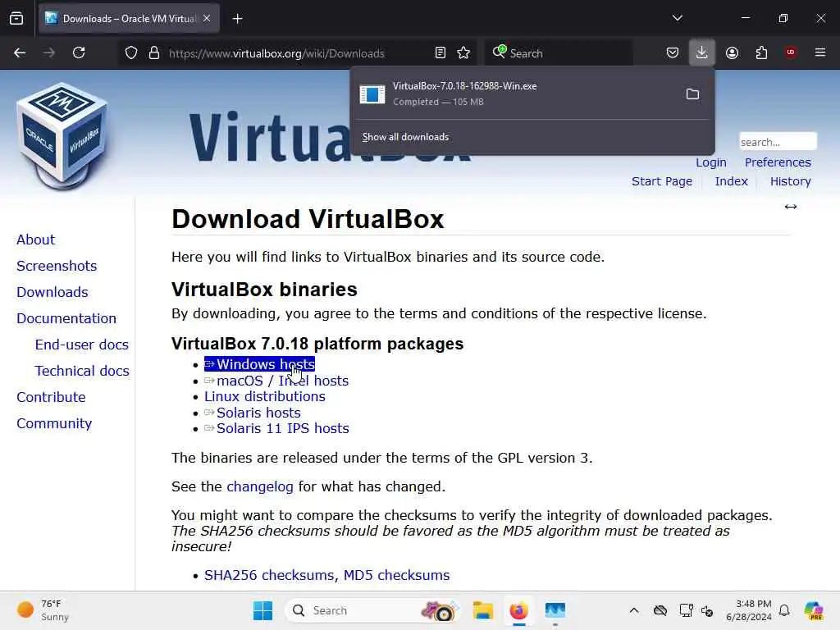Viewport: 840px width, 630px height.
Task: Open the notifications bell icon
Action: [x=784, y=610]
